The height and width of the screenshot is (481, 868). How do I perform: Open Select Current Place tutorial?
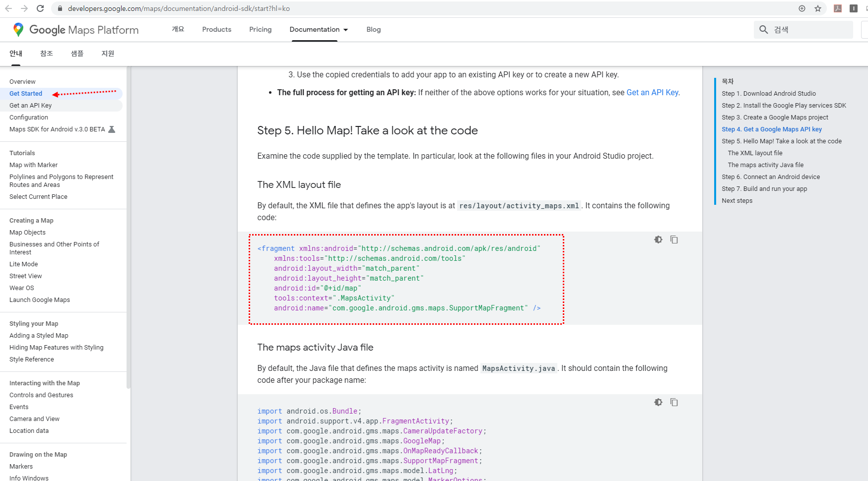(x=38, y=197)
